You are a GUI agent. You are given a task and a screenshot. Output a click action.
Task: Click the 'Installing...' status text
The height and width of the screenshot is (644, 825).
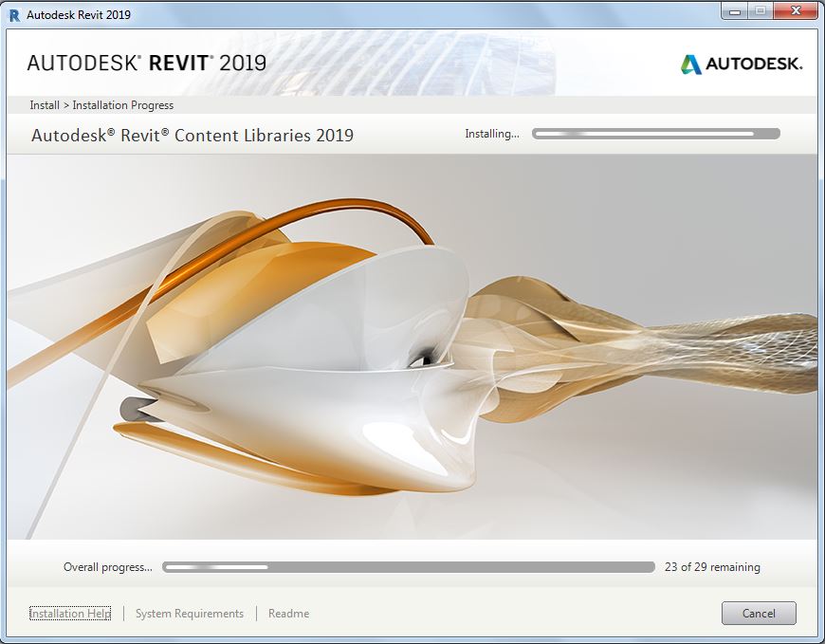pos(492,134)
